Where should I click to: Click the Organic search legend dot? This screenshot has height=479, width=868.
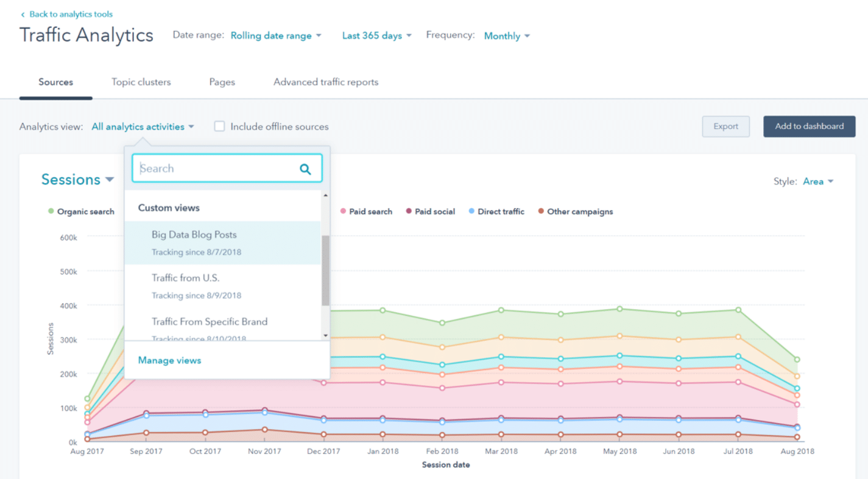point(50,211)
